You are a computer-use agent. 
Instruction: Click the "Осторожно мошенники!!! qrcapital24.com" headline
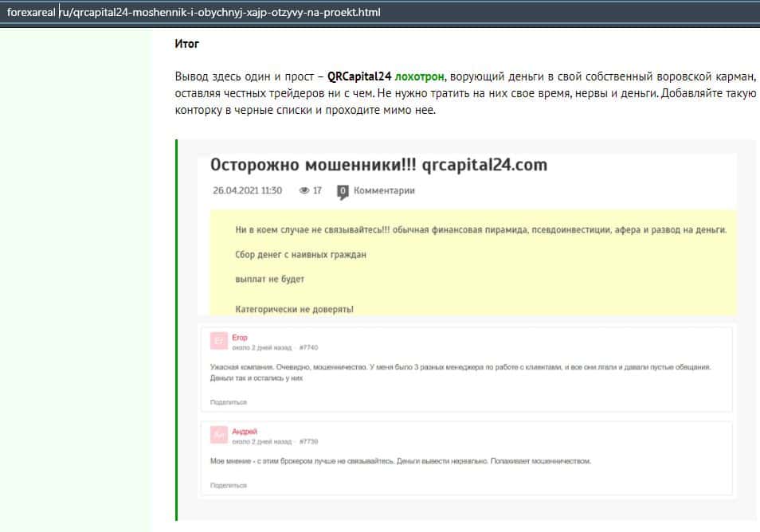tap(378, 165)
